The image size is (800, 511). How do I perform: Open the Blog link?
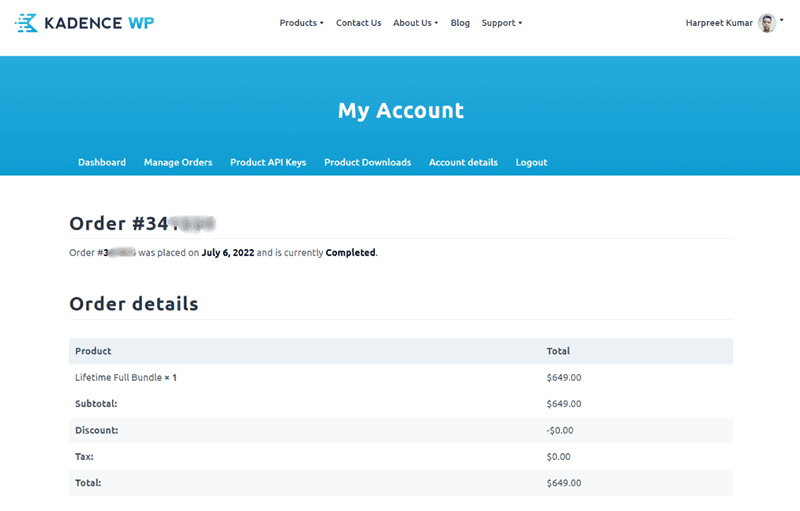point(460,23)
